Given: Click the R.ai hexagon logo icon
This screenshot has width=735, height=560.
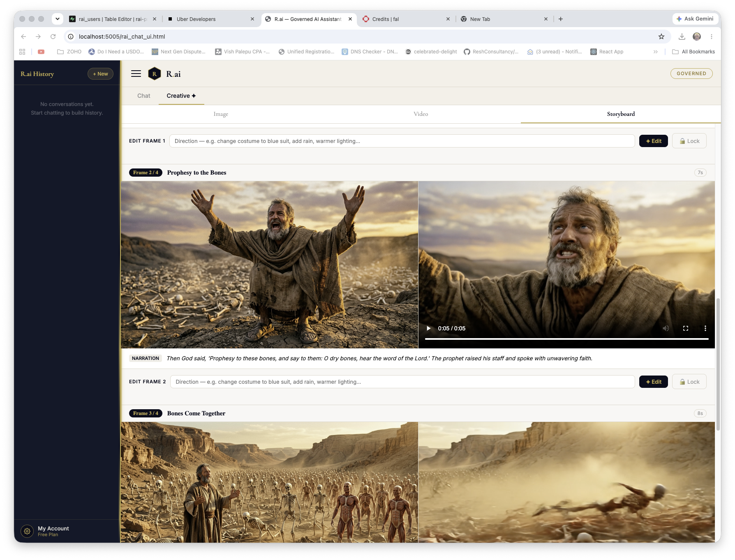Looking at the screenshot, I should pos(155,74).
